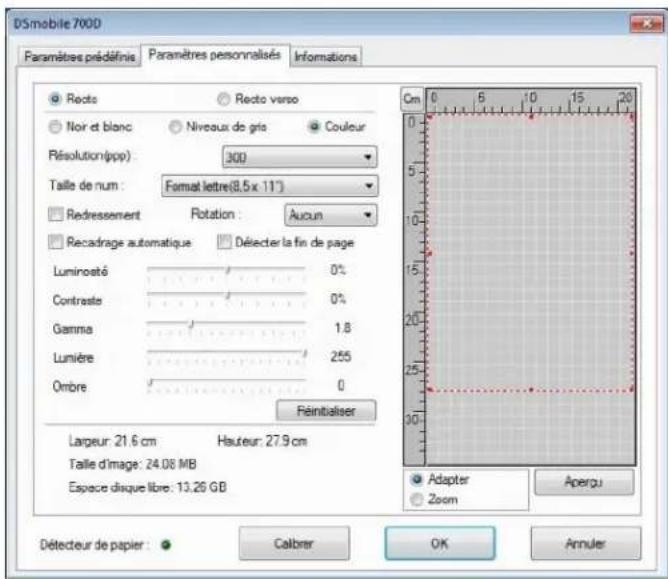
Task: Enable Détecter la fin de page
Action: pyautogui.click(x=224, y=242)
